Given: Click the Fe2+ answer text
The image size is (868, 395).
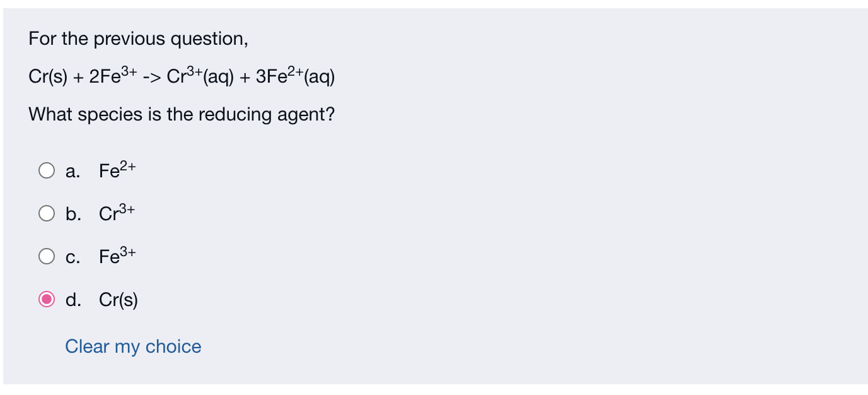Looking at the screenshot, I should pyautogui.click(x=117, y=170).
